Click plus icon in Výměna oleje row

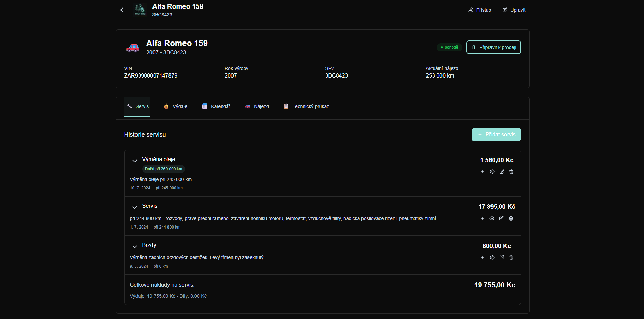click(x=483, y=172)
